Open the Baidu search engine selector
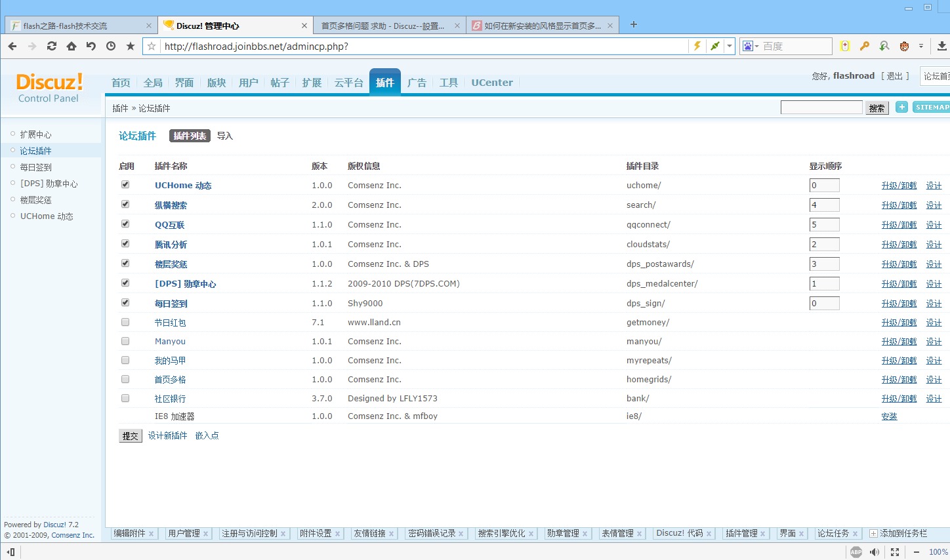Image resolution: width=950 pixels, height=560 pixels. [x=751, y=46]
